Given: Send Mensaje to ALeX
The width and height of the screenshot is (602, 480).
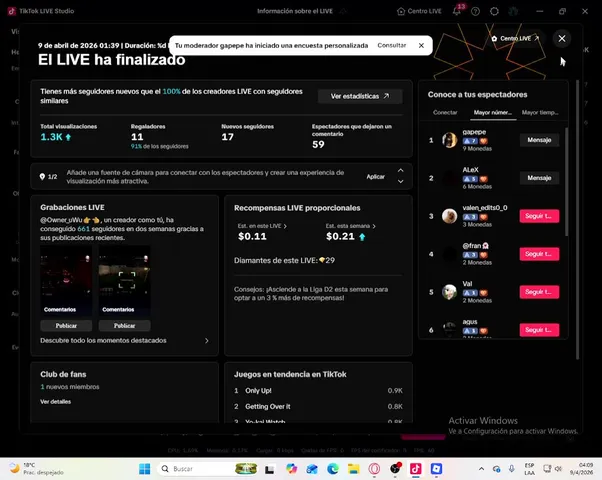Looking at the screenshot, I should tap(539, 178).
